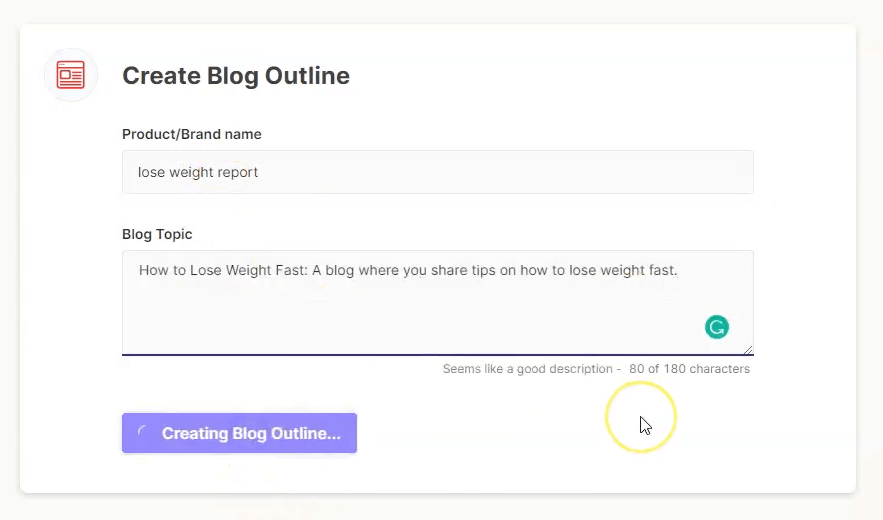This screenshot has height=520, width=883.
Task: Place cursor after "fast." ending the topic
Action: 678,270
